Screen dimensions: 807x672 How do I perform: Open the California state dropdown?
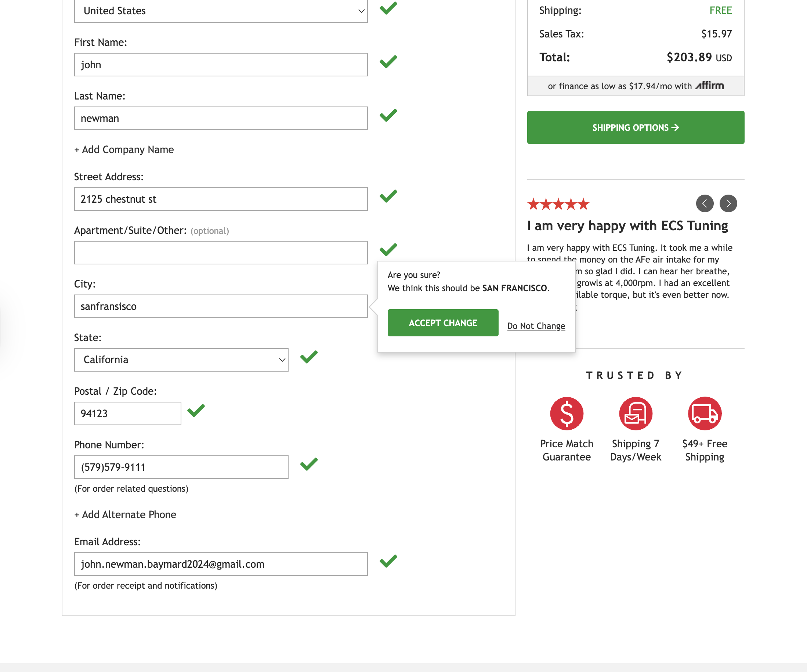(181, 360)
